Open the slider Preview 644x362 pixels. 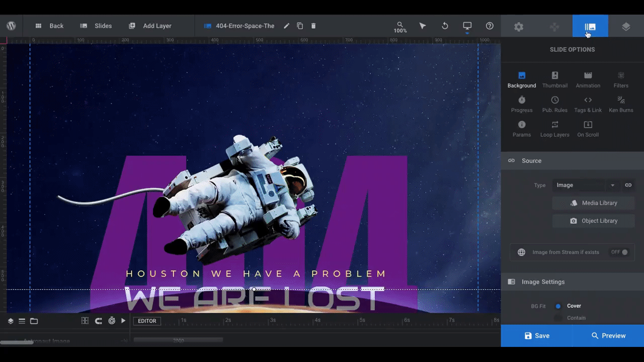point(608,336)
